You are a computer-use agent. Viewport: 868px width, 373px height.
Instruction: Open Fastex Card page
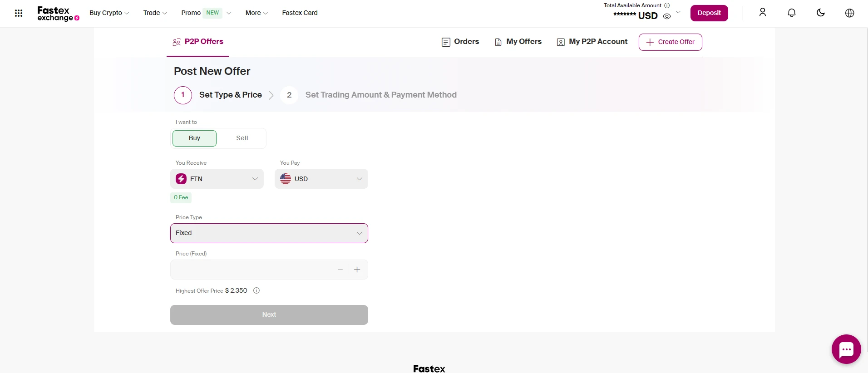click(300, 13)
